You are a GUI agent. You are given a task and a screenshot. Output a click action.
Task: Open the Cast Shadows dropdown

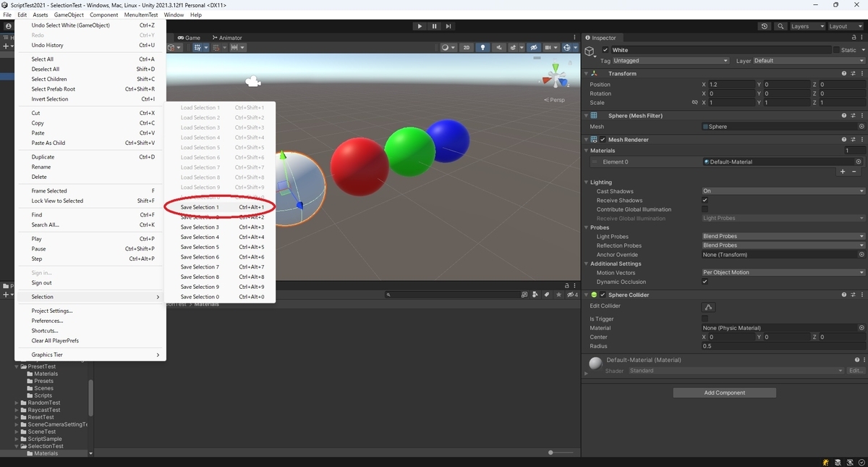pos(783,191)
